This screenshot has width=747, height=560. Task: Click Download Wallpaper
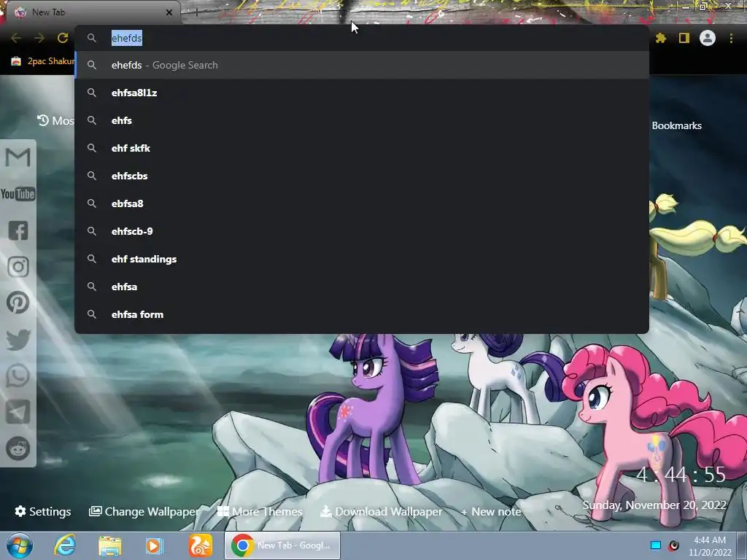coord(381,511)
